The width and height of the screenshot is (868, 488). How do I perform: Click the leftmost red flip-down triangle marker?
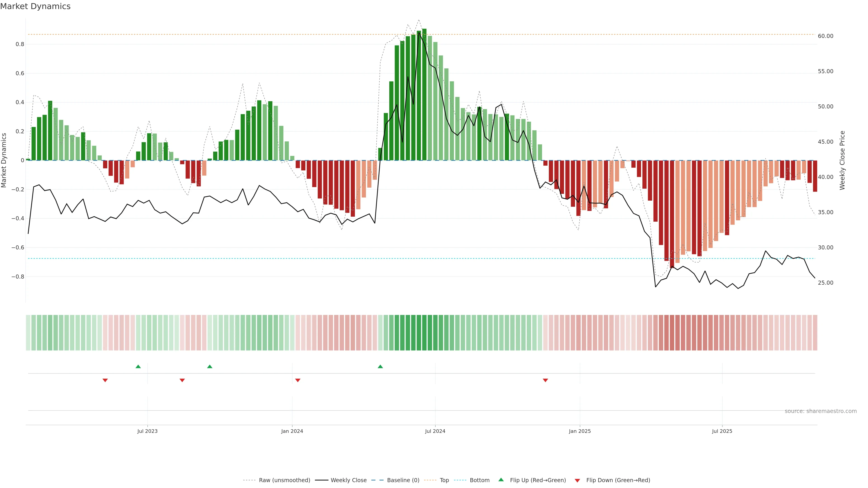(105, 380)
